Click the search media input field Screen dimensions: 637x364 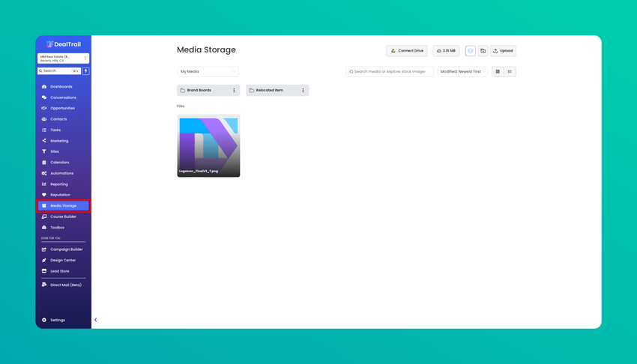[390, 71]
